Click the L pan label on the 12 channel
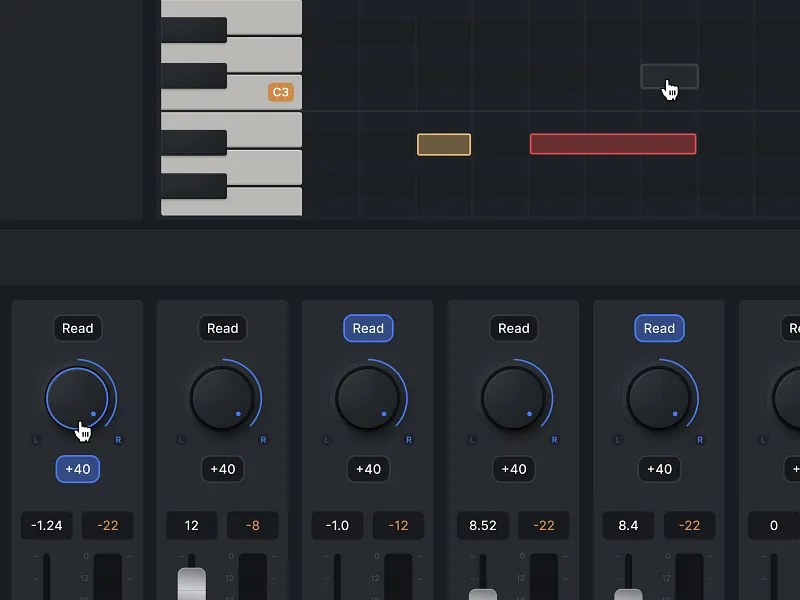 pyautogui.click(x=181, y=439)
